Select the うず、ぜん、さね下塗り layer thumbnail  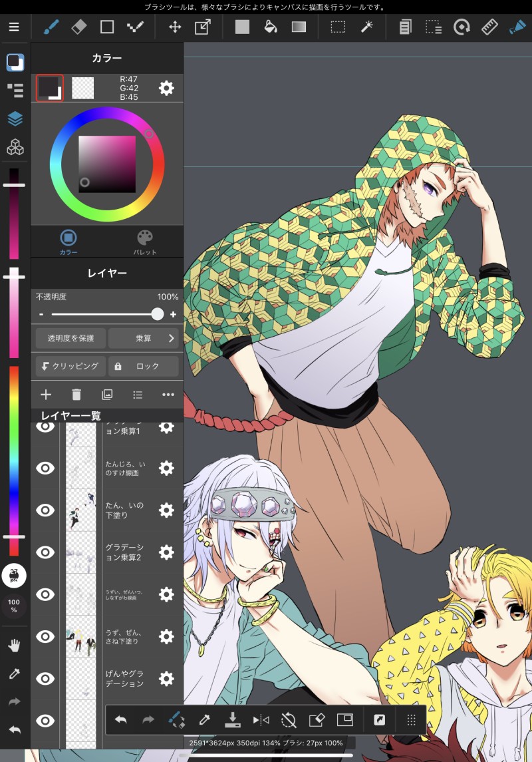[81, 637]
